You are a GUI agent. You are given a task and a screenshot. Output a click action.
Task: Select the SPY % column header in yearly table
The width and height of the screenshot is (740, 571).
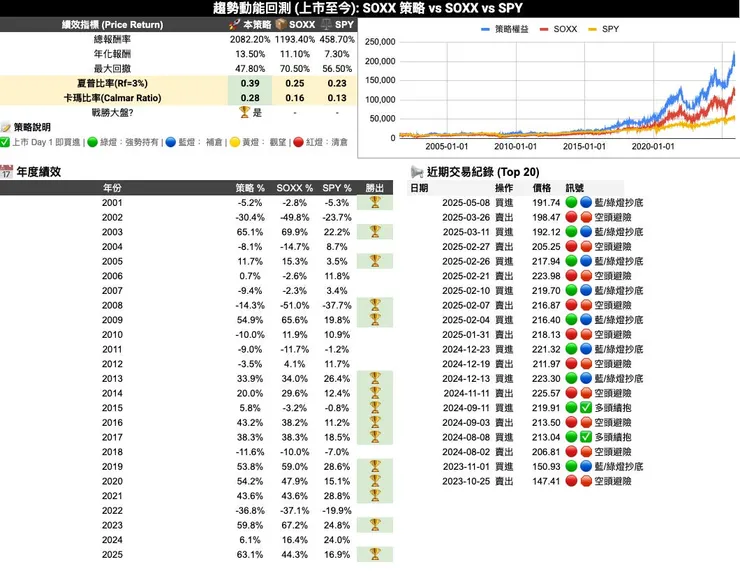click(337, 188)
